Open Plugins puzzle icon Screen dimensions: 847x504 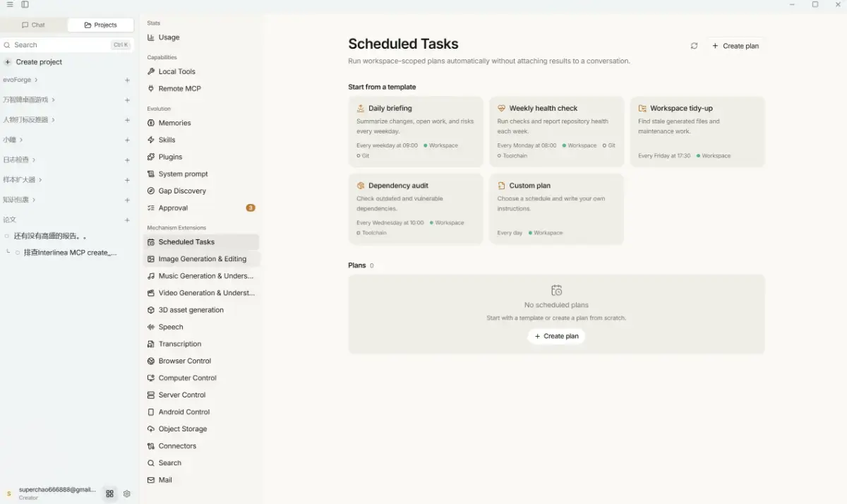pyautogui.click(x=151, y=157)
